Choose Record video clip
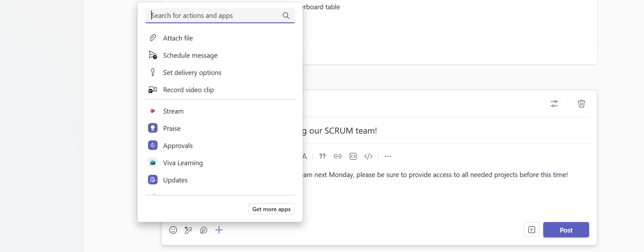 pyautogui.click(x=188, y=90)
